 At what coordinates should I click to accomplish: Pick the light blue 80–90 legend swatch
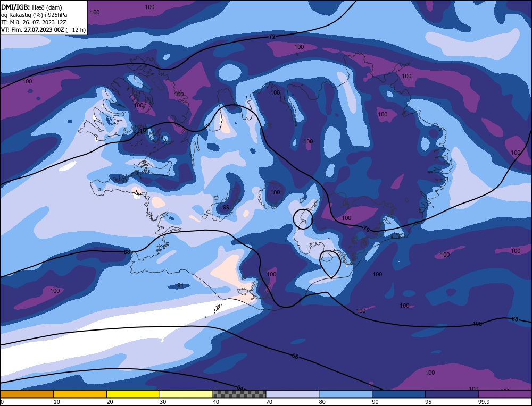[x=345, y=394]
